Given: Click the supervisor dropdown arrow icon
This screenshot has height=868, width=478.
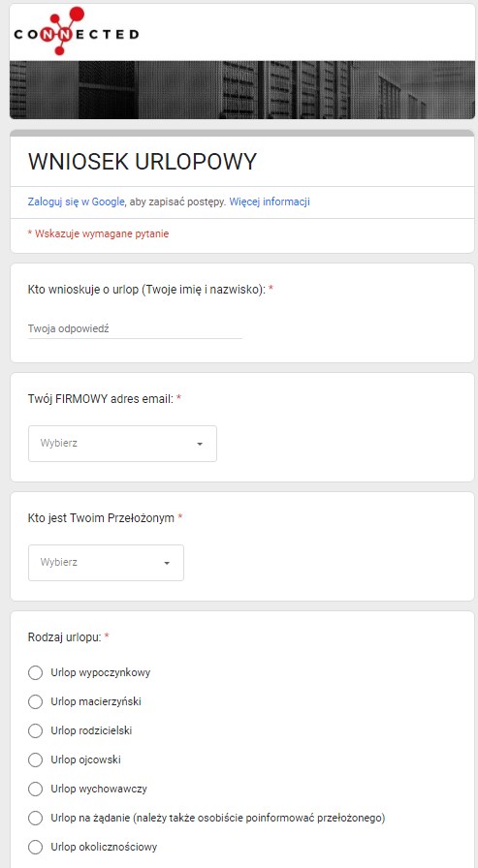Looking at the screenshot, I should [166, 564].
